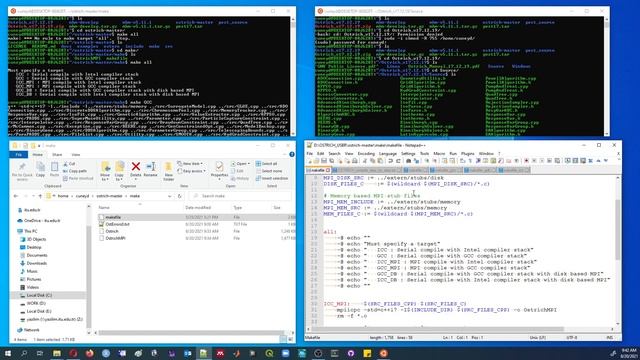Expand Move to dropdown in Explorer
Viewport: 640px width, 360px height.
(105, 177)
